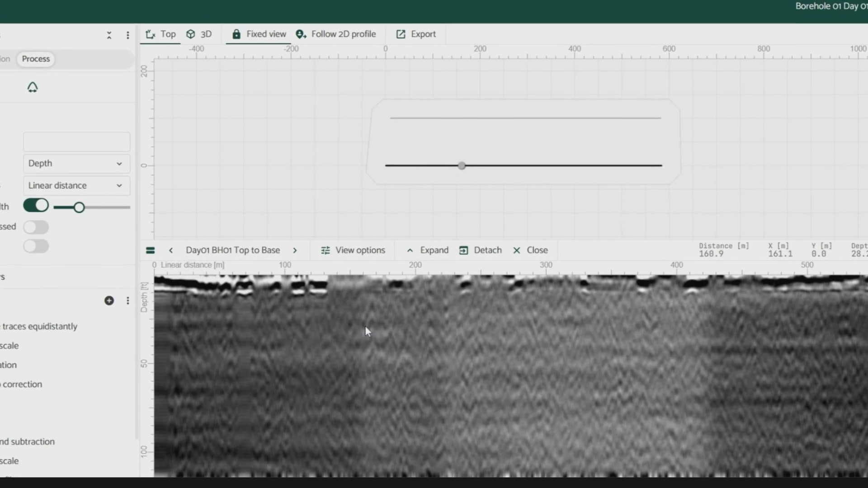Click the profile list hamburger icon
868x488 pixels.
point(151,250)
